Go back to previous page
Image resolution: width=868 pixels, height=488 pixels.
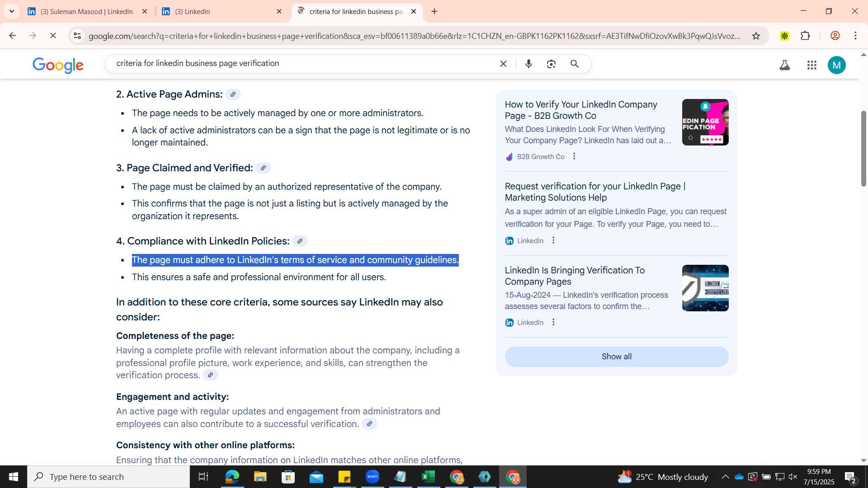tap(13, 36)
